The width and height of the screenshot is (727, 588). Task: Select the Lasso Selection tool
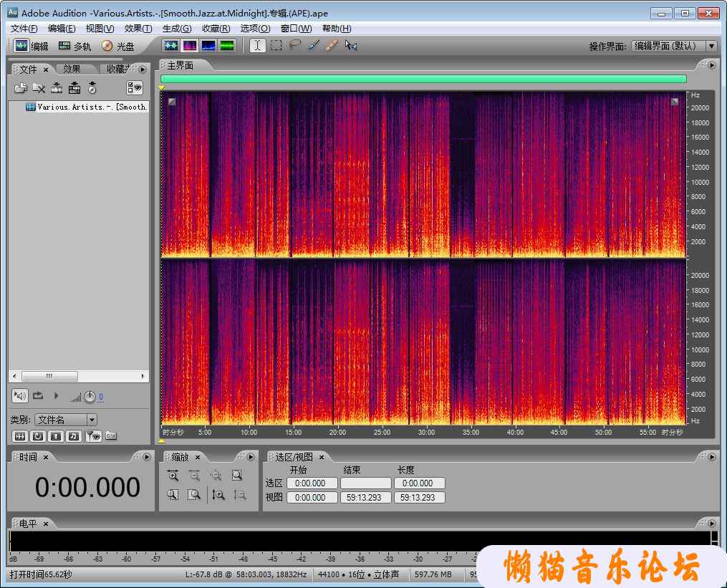coord(295,45)
